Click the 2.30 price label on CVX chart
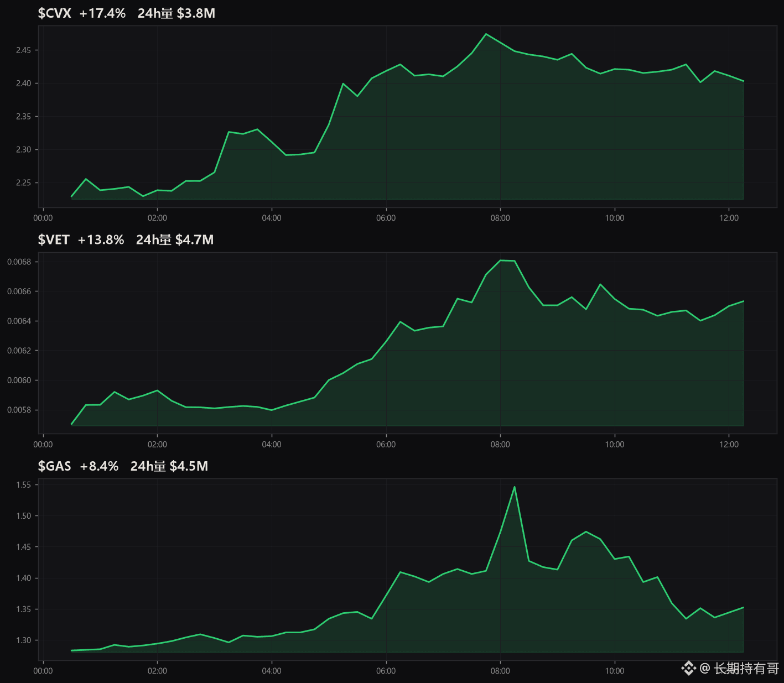Screen dimensions: 784x683 tap(23, 150)
